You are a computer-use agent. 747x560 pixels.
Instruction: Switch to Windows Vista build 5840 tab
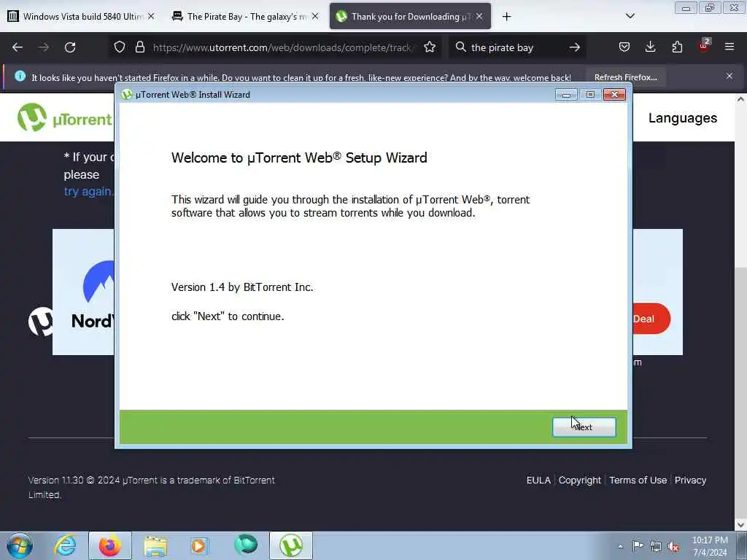(82, 16)
